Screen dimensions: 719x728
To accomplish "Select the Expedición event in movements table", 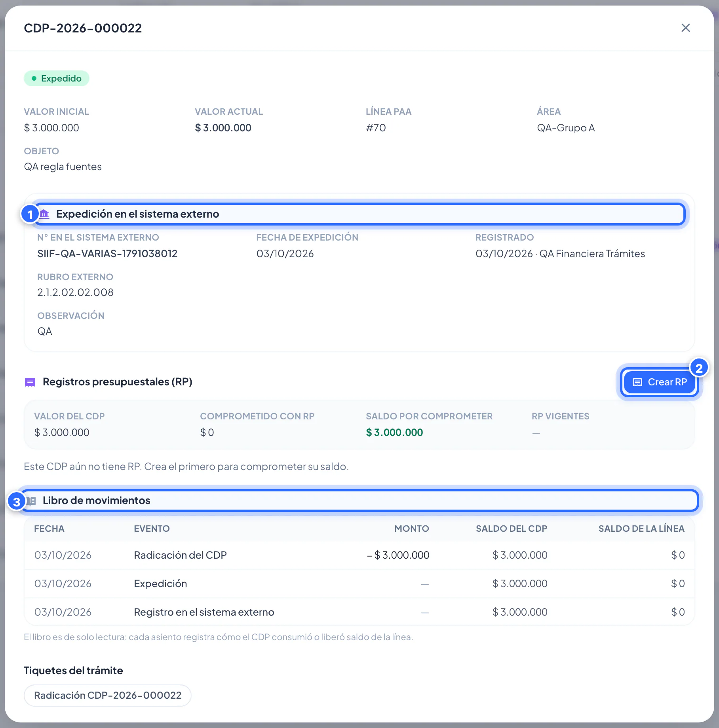I will coord(160,584).
